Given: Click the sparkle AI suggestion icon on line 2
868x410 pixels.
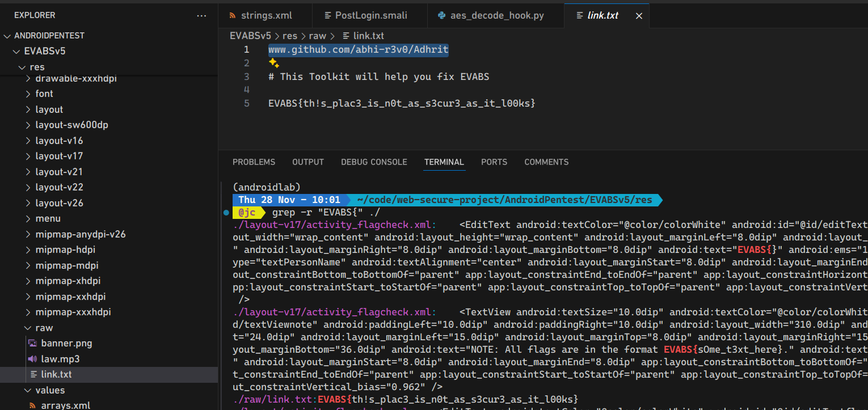Looking at the screenshot, I should 274,63.
